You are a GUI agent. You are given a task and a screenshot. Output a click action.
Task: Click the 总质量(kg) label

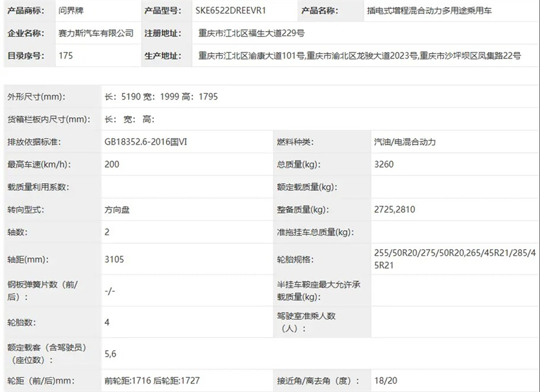[x=298, y=164]
